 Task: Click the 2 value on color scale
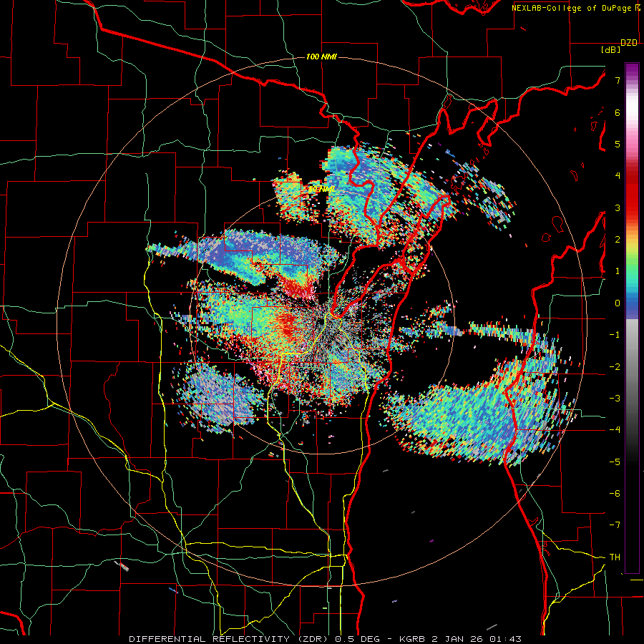click(x=618, y=240)
